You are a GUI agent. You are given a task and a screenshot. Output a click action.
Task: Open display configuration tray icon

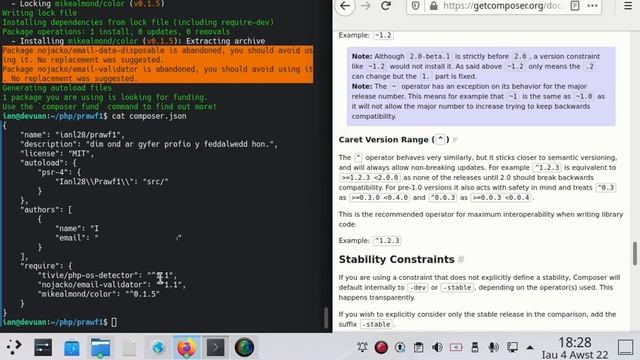(512, 347)
